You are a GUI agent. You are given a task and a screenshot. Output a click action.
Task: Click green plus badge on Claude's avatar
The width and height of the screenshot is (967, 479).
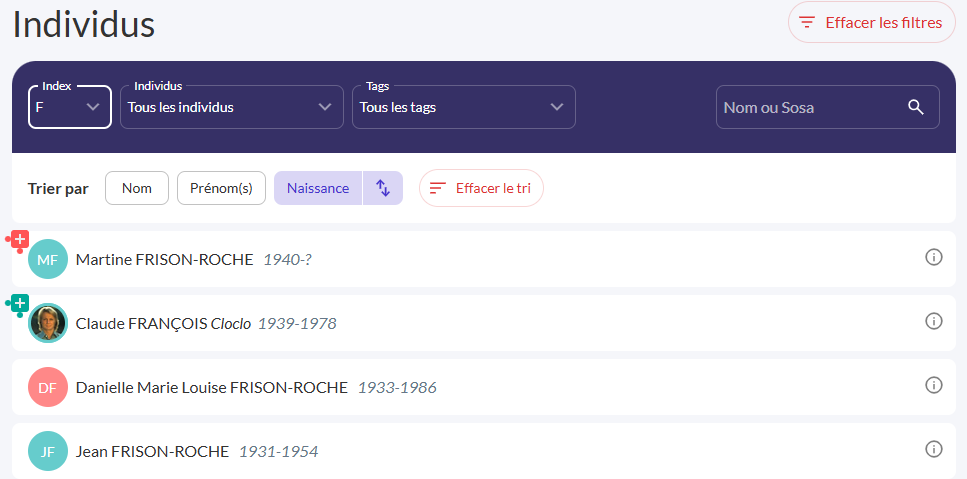click(19, 303)
